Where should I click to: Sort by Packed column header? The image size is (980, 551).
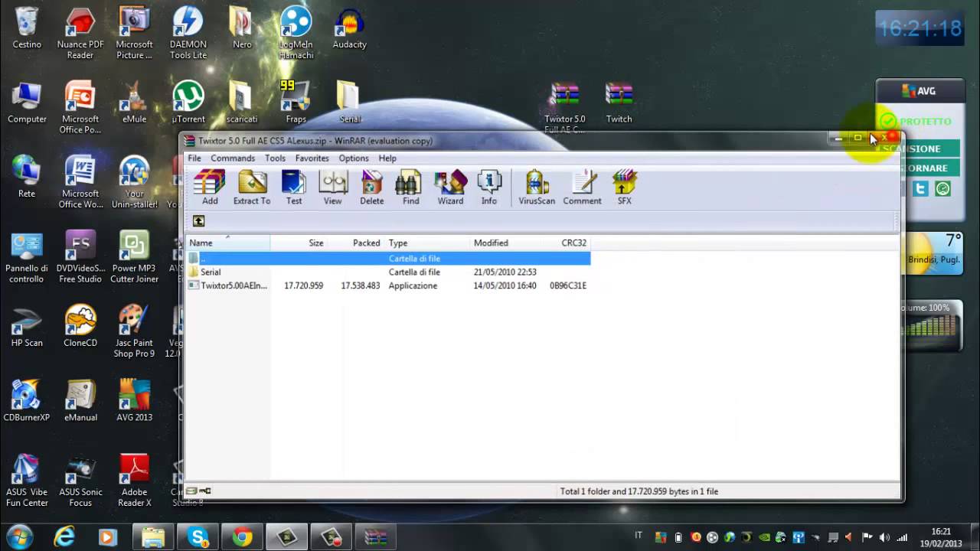[x=356, y=243]
